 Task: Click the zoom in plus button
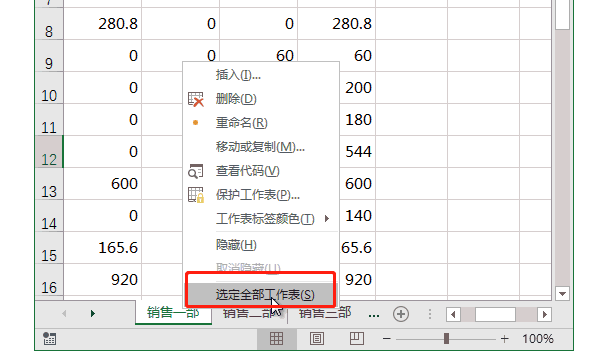[504, 339]
